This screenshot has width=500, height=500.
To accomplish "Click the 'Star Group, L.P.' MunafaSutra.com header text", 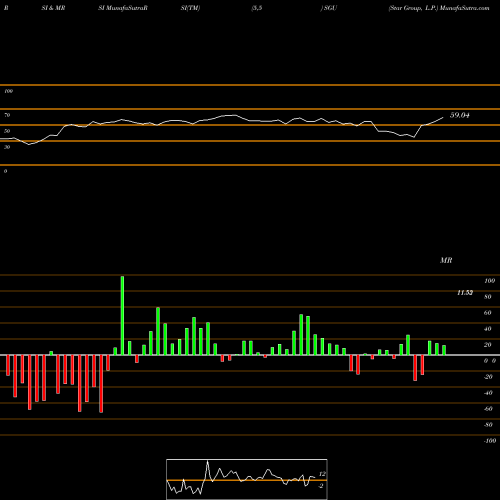I will (x=439, y=8).
